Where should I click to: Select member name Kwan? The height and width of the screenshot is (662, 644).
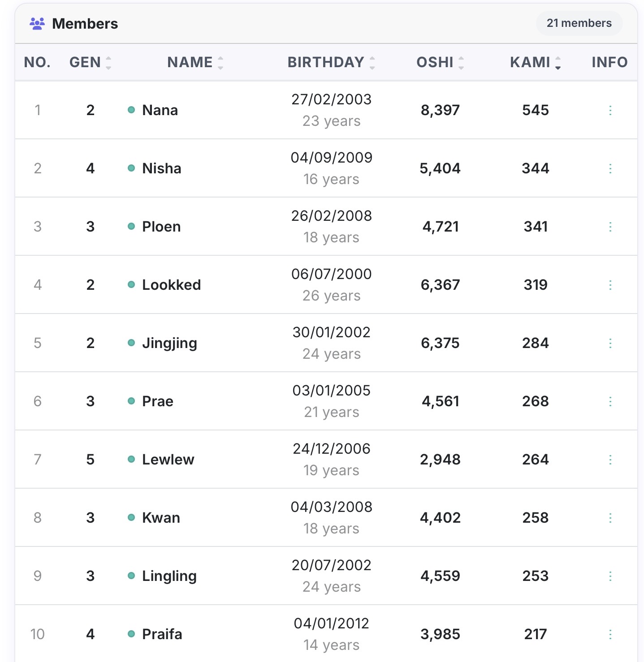tap(161, 518)
